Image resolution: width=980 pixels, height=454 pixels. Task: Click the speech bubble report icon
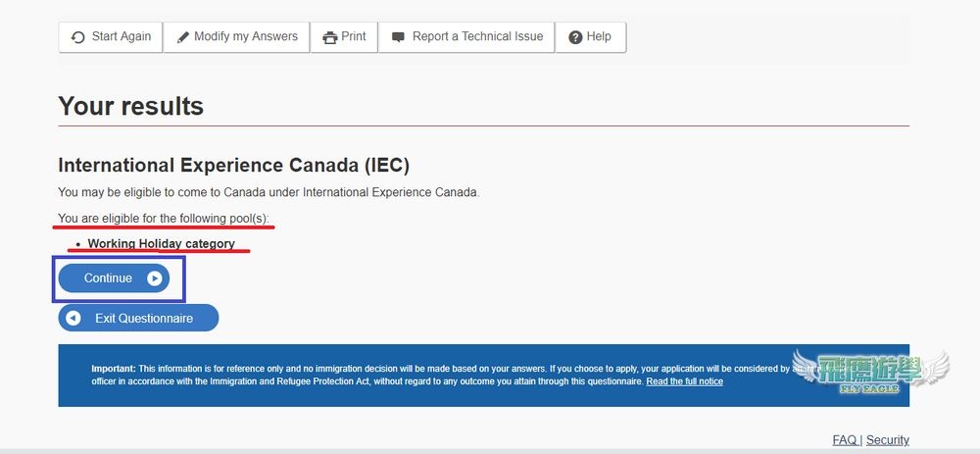[398, 37]
